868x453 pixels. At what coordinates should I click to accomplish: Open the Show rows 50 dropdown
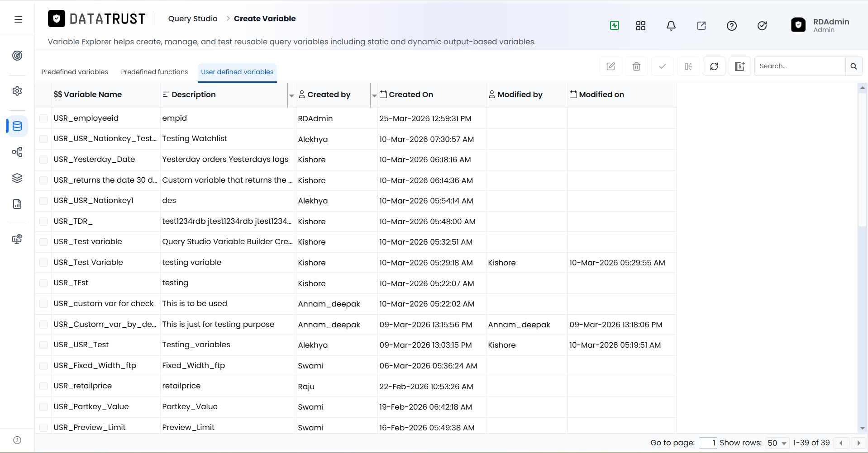pos(777,443)
